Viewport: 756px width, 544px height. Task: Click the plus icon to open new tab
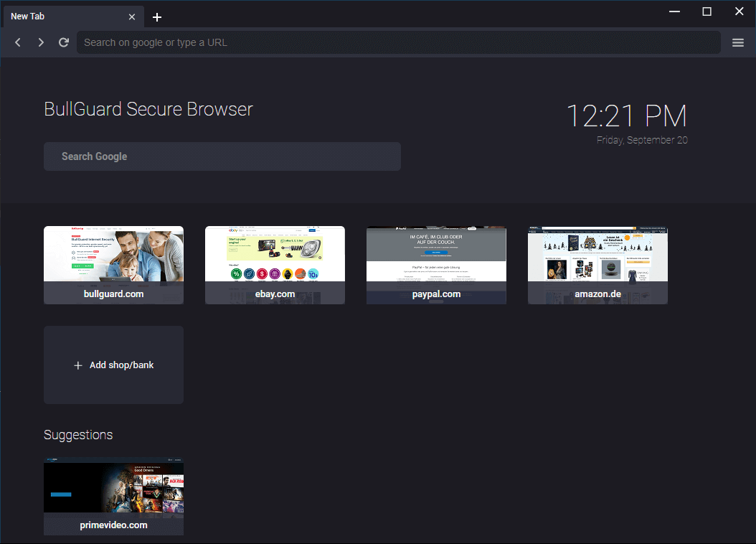[157, 16]
